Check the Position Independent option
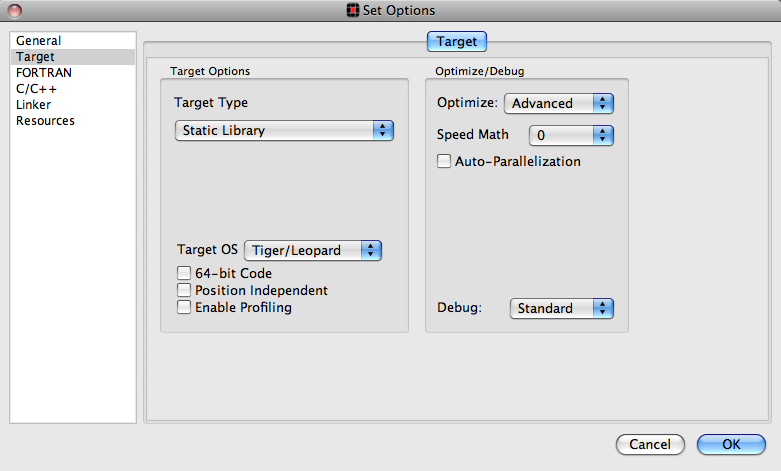This screenshot has height=471, width=781. click(x=184, y=290)
